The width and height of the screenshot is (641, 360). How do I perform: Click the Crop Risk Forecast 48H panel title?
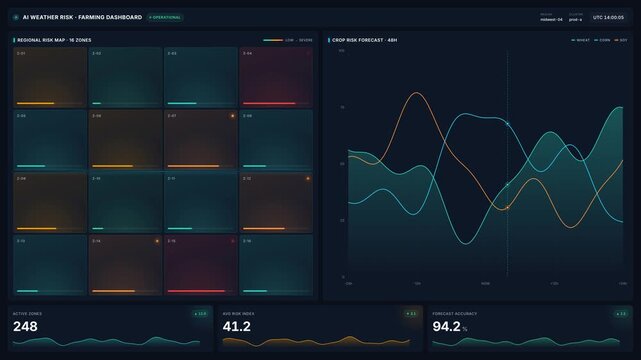tap(364, 40)
